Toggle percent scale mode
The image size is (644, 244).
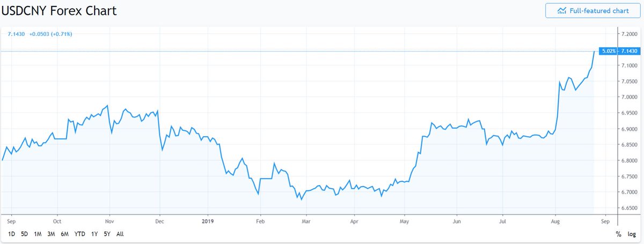pyautogui.click(x=618, y=234)
